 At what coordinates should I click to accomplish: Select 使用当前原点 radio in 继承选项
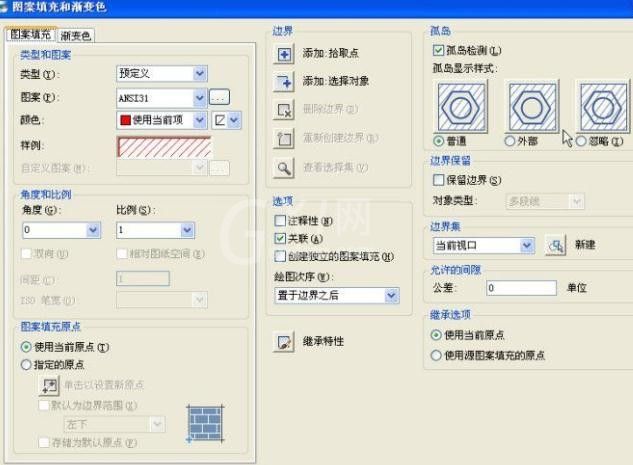tap(436, 335)
